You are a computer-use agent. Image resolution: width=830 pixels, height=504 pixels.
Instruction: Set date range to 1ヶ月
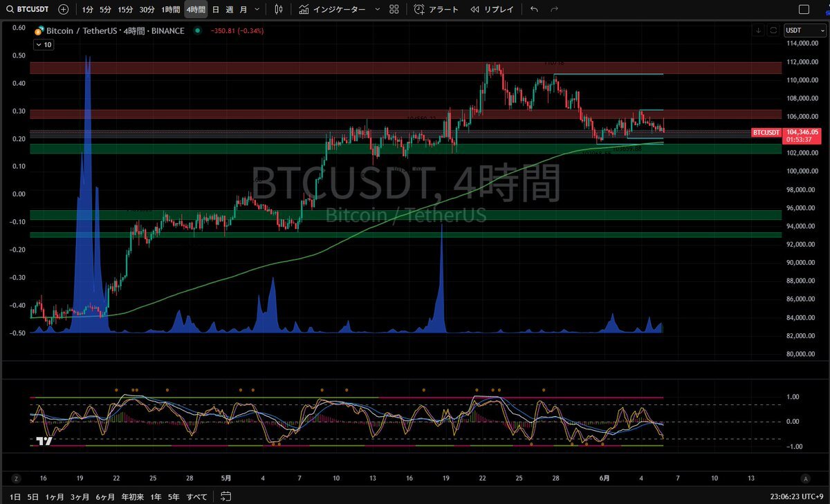pyautogui.click(x=55, y=496)
